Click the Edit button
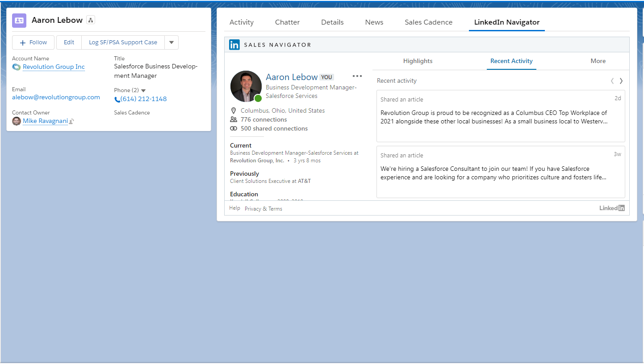 pyautogui.click(x=69, y=42)
